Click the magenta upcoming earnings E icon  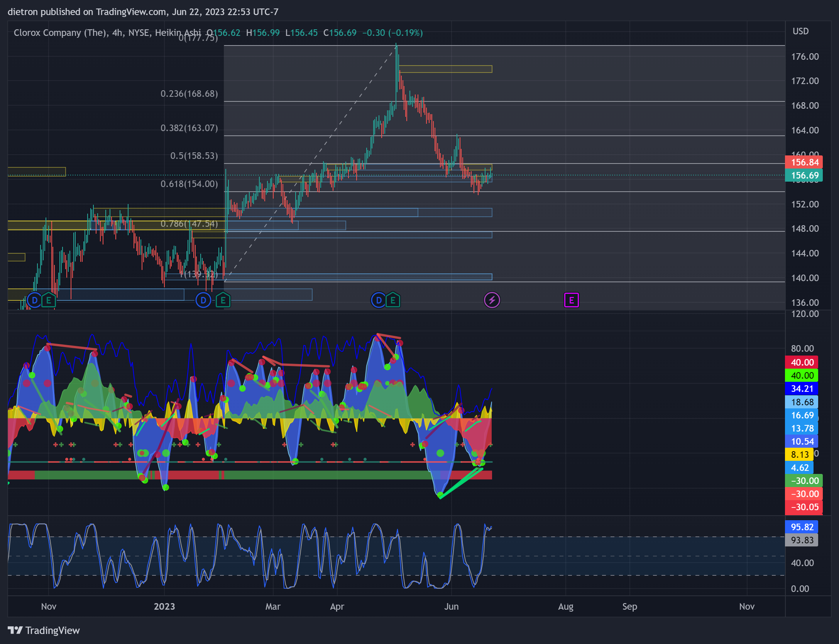coord(572,300)
